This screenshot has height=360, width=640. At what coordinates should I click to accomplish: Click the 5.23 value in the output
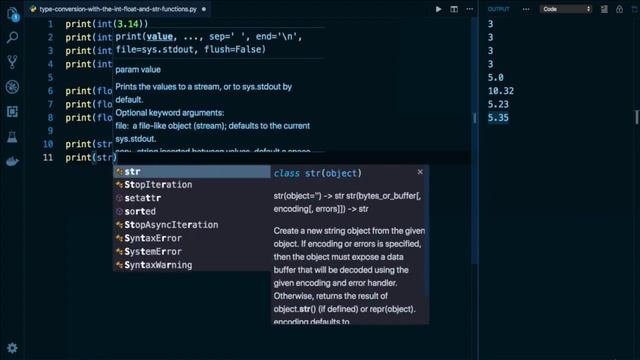tap(498, 104)
